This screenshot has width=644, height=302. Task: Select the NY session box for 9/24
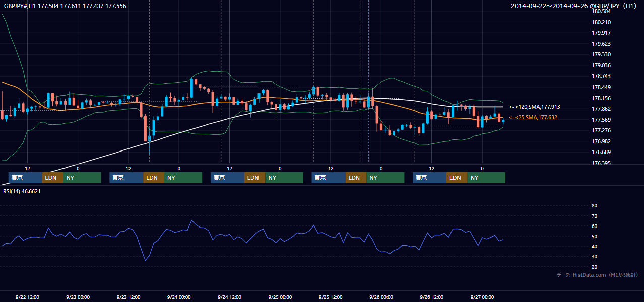(x=284, y=178)
